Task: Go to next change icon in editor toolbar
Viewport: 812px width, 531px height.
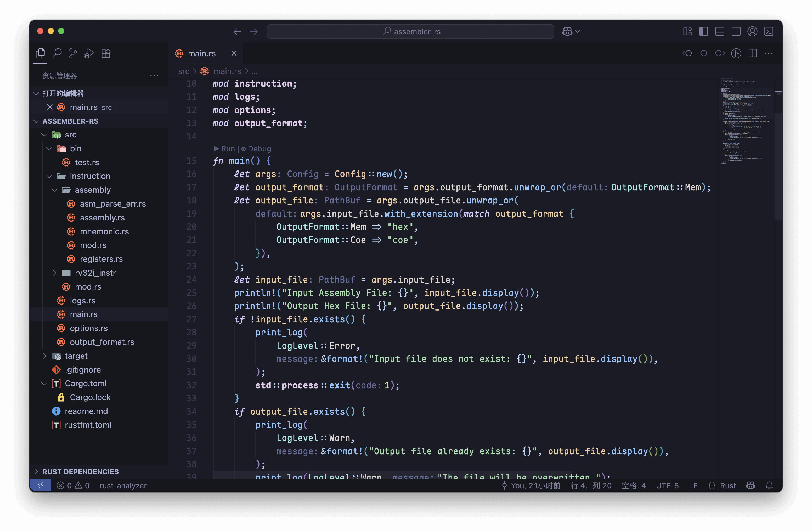Action: click(x=720, y=53)
